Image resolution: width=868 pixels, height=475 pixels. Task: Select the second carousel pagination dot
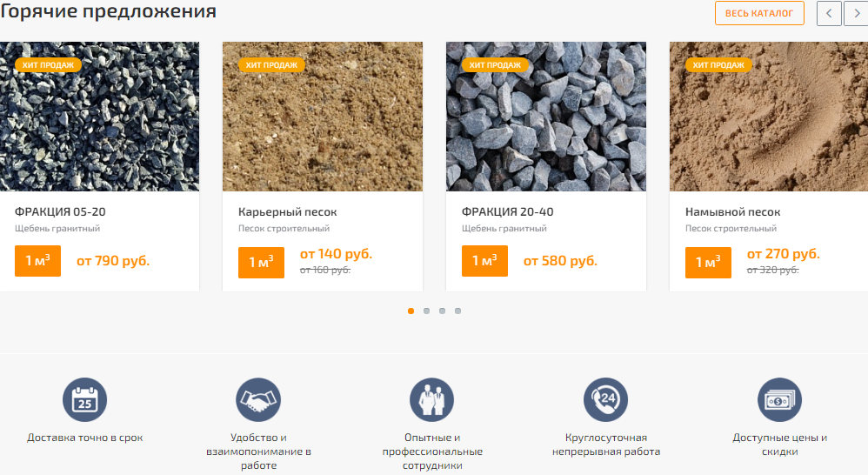click(426, 311)
